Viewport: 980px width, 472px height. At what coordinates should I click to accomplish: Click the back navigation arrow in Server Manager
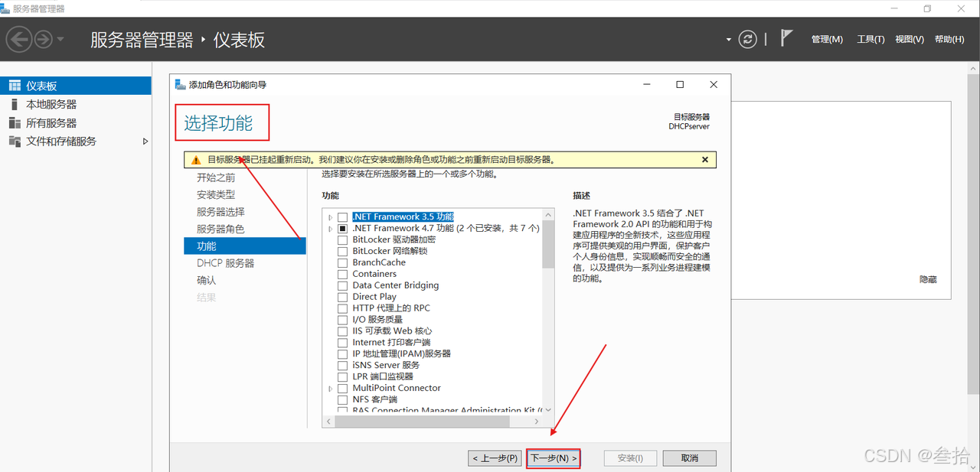pos(19,39)
